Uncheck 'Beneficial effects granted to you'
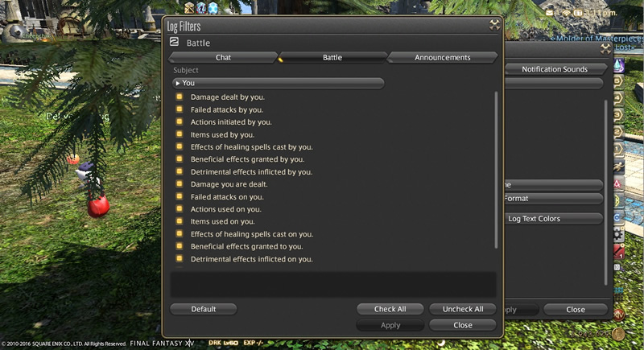 [x=180, y=245]
